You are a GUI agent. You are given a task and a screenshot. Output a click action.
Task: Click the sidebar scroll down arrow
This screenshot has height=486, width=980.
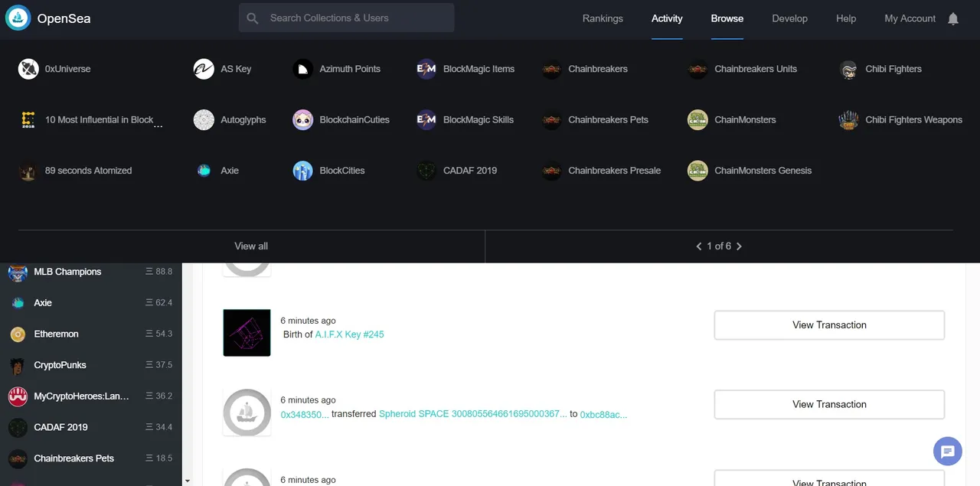[188, 481]
